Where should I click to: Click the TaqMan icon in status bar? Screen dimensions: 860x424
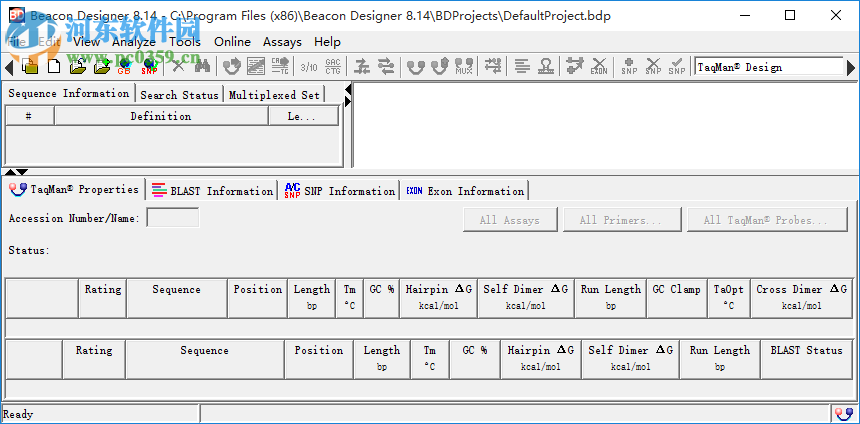click(845, 414)
